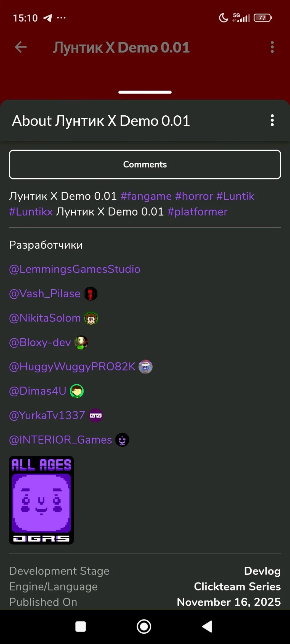Image resolution: width=290 pixels, height=644 pixels.
Task: Tap NikitaSolom's avatar icon
Action: point(91,318)
